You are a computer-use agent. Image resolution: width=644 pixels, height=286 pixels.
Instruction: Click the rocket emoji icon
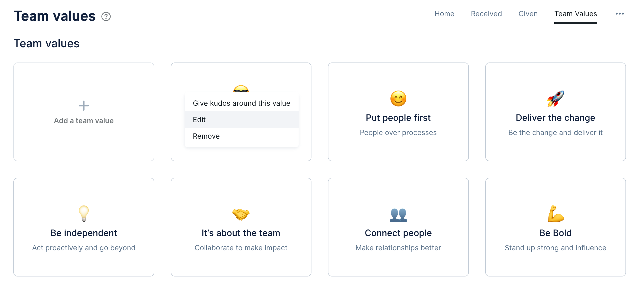click(555, 99)
